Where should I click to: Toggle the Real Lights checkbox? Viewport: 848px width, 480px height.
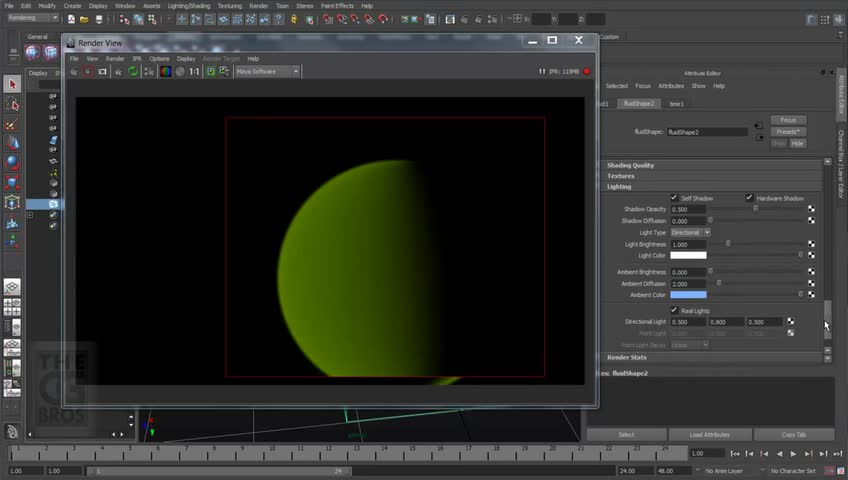[x=674, y=310]
